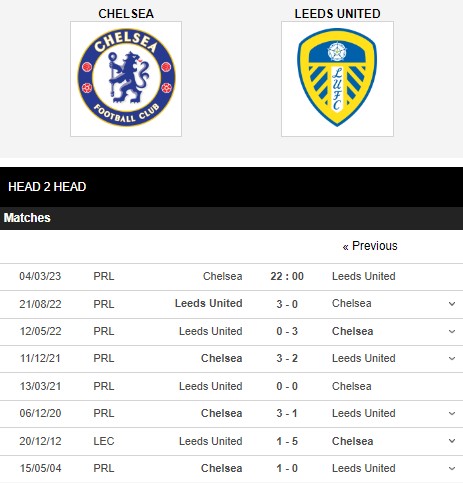Select the Matches tab header
This screenshot has height=483, width=463.
pyautogui.click(x=27, y=218)
